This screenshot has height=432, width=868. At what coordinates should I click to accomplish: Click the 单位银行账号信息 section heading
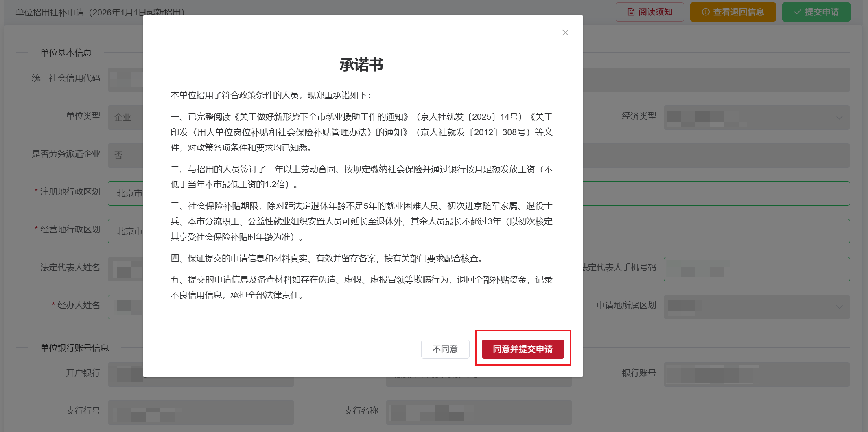coord(74,348)
